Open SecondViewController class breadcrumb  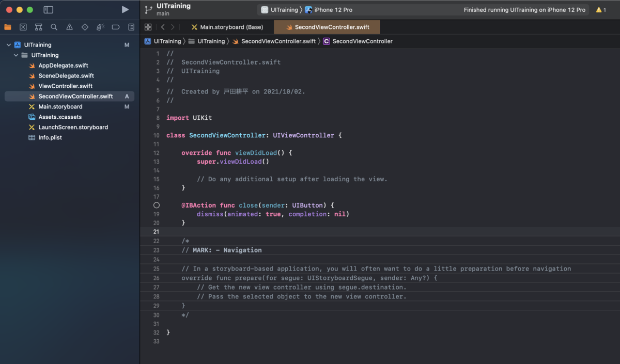pos(358,41)
